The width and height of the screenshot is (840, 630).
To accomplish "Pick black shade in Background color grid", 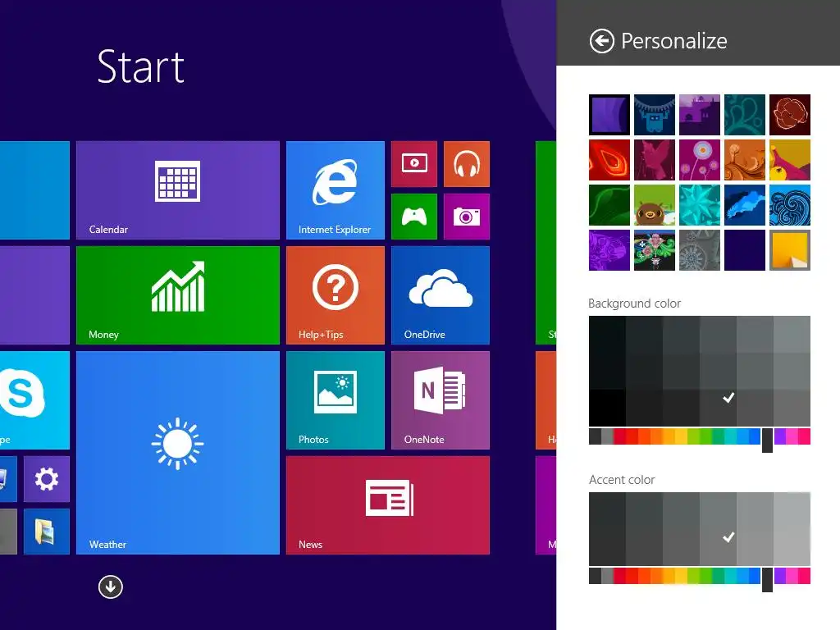I will click(x=608, y=408).
